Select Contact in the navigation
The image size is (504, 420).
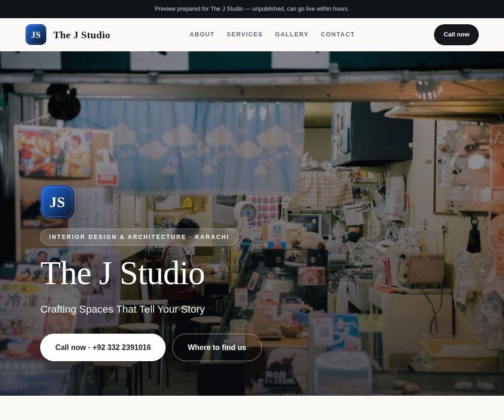point(337,35)
